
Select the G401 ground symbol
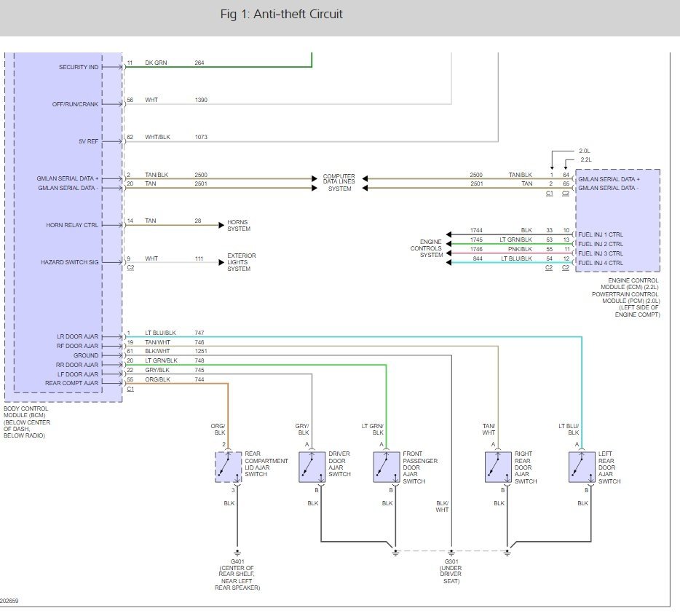pos(237,553)
